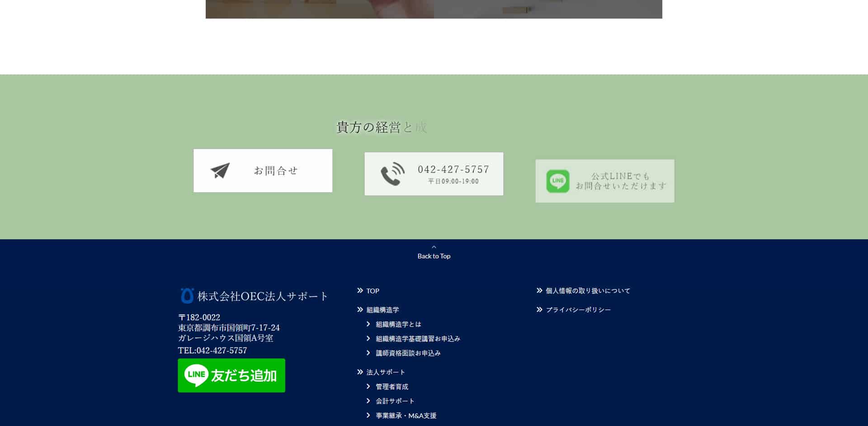The width and height of the screenshot is (868, 426).
Task: Open 組織構造学基礎講習お申込み link
Action: click(418, 339)
